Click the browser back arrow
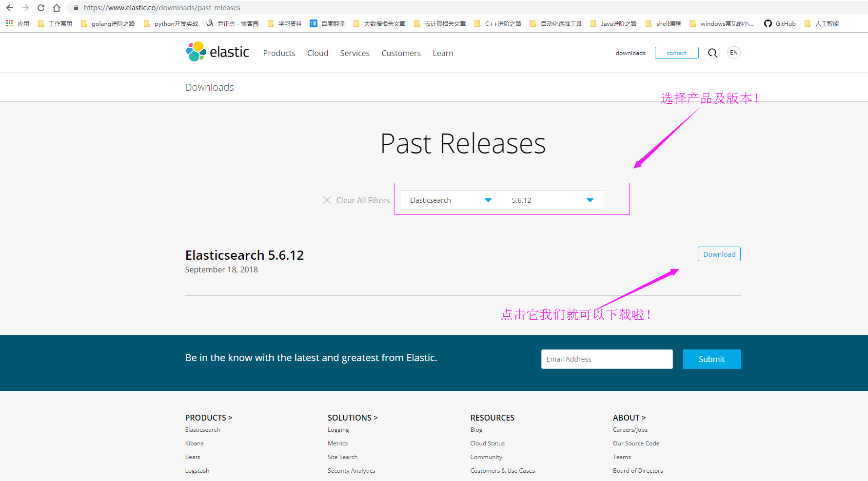The height and width of the screenshot is (481, 868). 10,8
